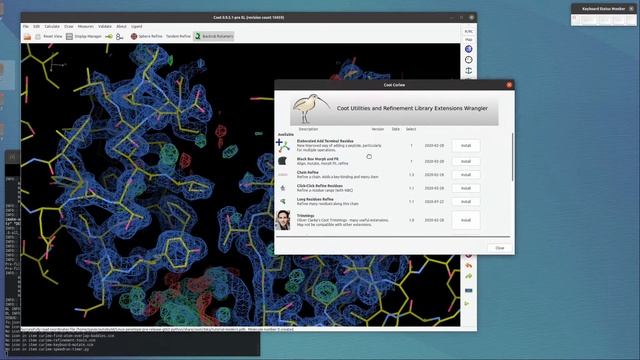Click the 'Trimmings' extension title text

305,216
